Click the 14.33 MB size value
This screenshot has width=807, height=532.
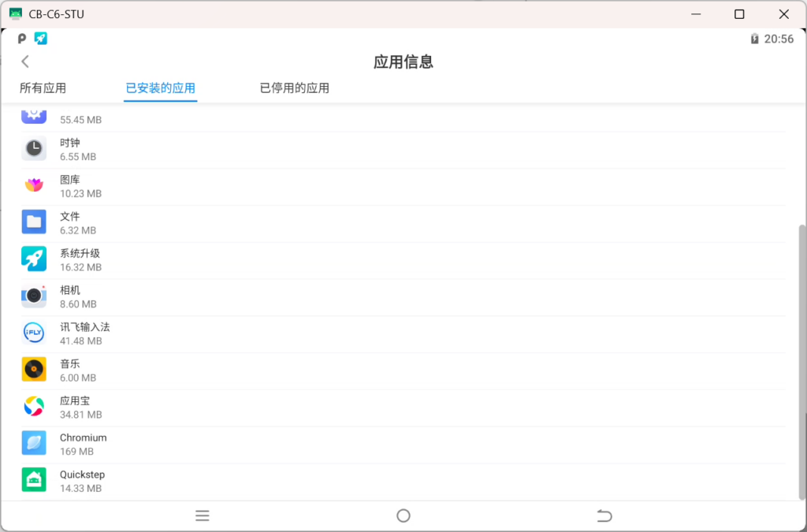click(81, 489)
